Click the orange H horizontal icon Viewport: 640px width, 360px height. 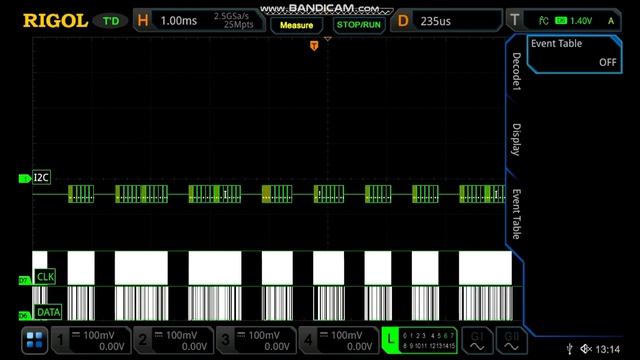(143, 20)
